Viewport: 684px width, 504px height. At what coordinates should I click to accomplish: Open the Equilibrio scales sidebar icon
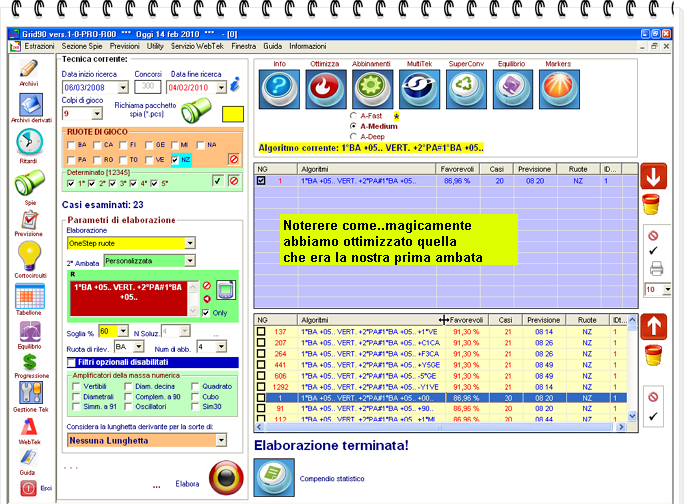[30, 332]
